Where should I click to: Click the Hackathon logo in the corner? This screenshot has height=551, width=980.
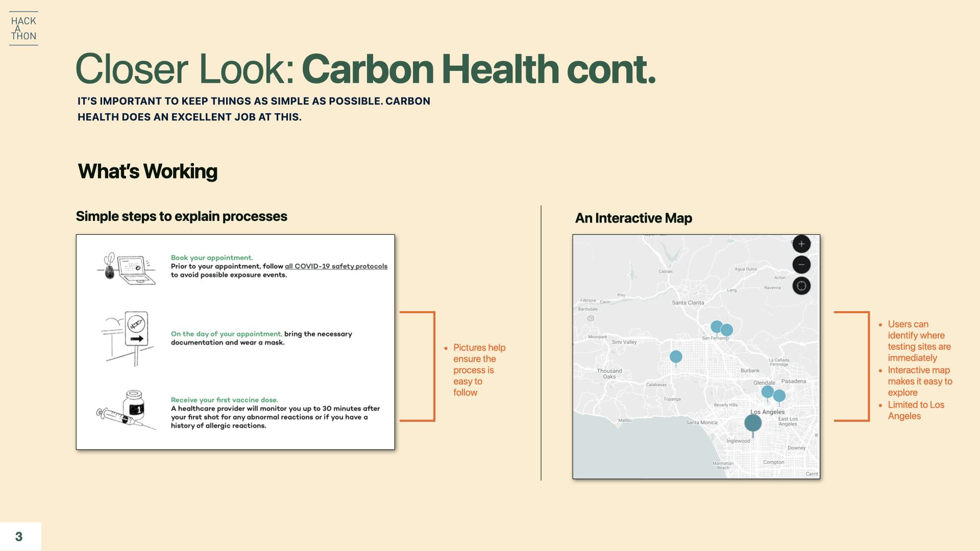click(x=23, y=29)
